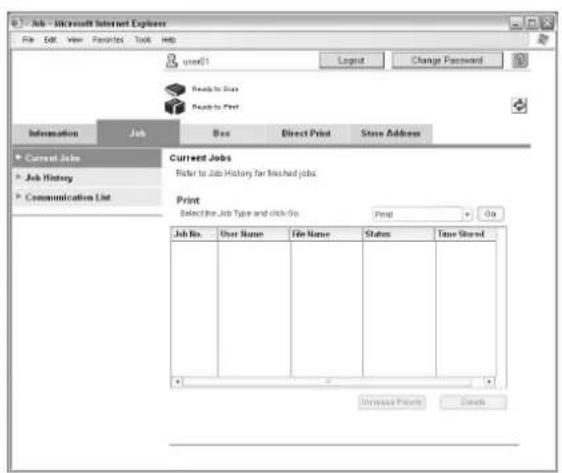
Task: Open the Store Address tab
Action: (x=391, y=134)
